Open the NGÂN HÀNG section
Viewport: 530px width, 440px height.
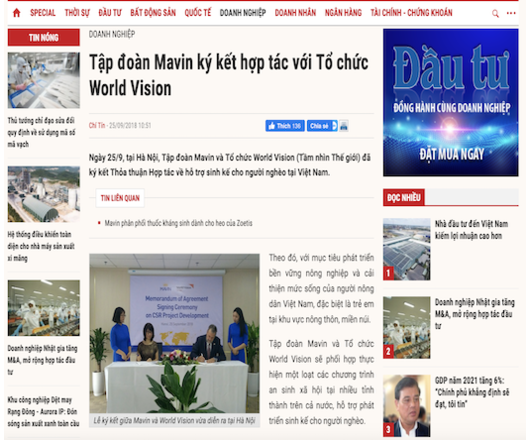[343, 13]
